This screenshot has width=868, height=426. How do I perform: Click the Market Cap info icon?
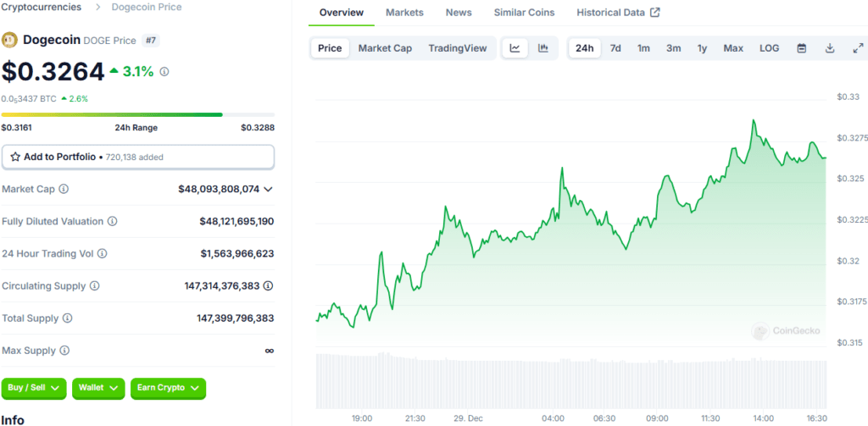coord(64,189)
